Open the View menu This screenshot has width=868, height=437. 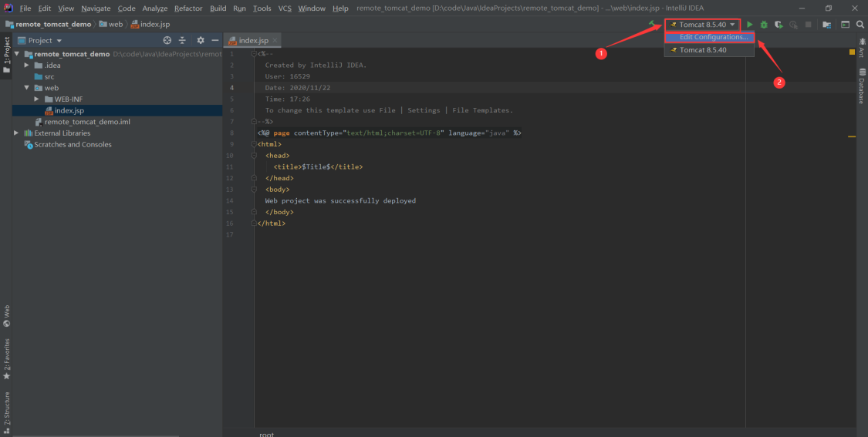click(66, 8)
